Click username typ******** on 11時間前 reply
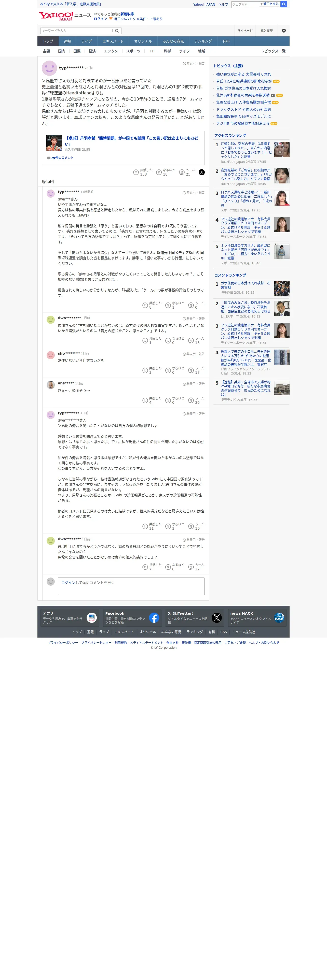This screenshot has height=980, width=327. (x=69, y=192)
